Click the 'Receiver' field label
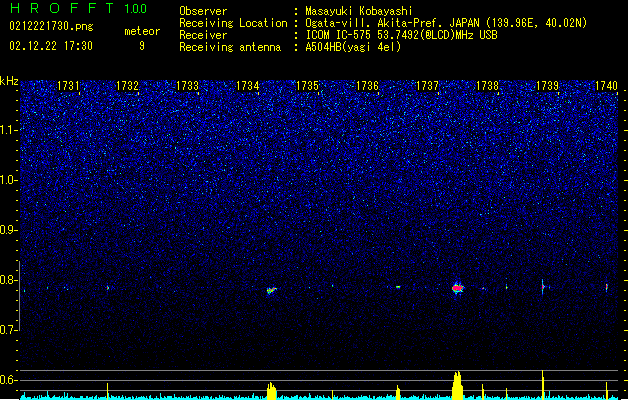Image resolution: width=629 pixels, height=400 pixels. point(203,35)
